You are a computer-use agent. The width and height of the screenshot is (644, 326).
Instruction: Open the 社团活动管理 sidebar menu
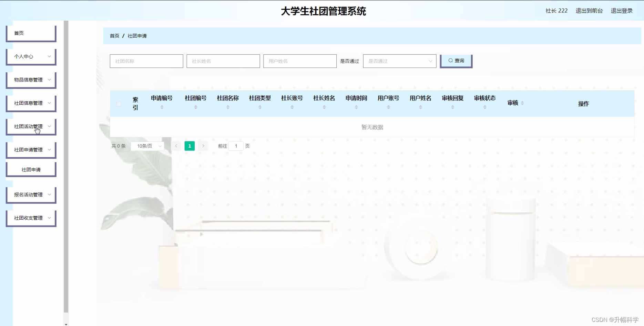[31, 126]
